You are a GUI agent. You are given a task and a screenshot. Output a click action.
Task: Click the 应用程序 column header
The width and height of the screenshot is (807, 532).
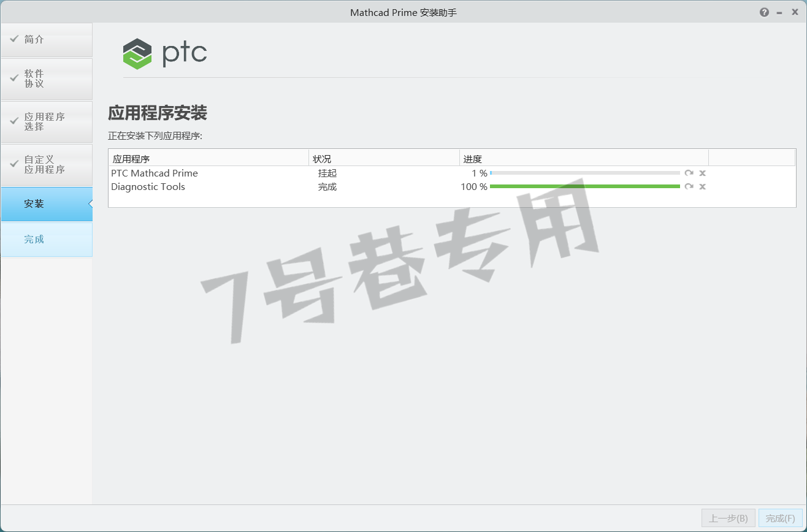[208, 159]
